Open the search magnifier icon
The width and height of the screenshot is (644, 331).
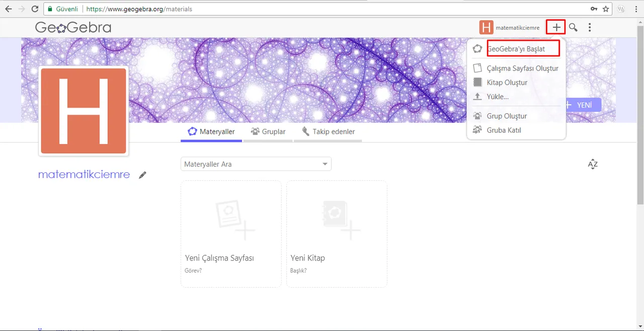click(573, 28)
